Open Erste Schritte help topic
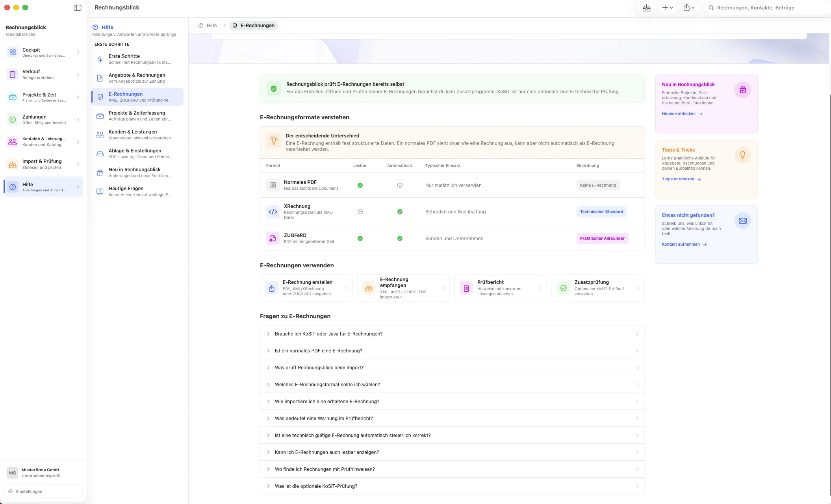Image resolution: width=831 pixels, height=504 pixels. pos(137,59)
